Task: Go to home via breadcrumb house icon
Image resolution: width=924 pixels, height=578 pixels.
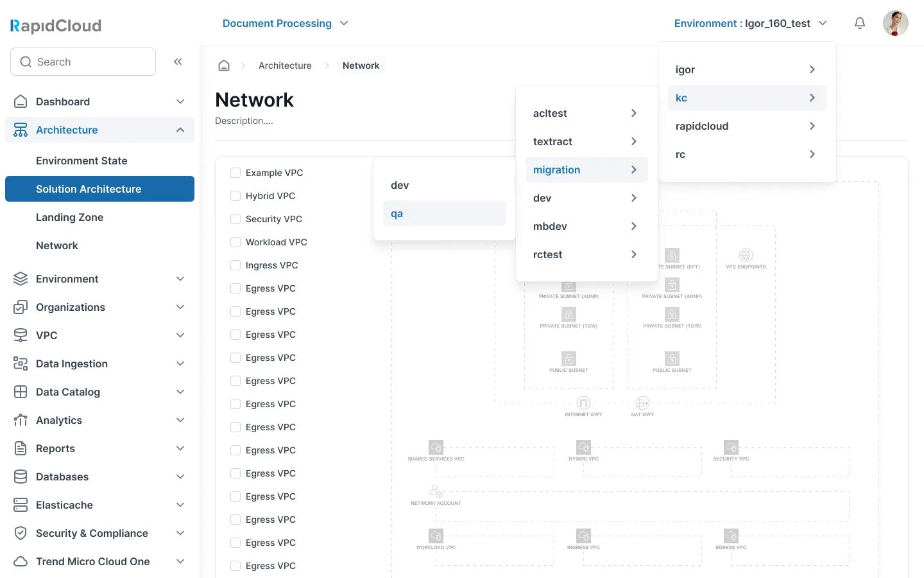Action: tap(224, 66)
